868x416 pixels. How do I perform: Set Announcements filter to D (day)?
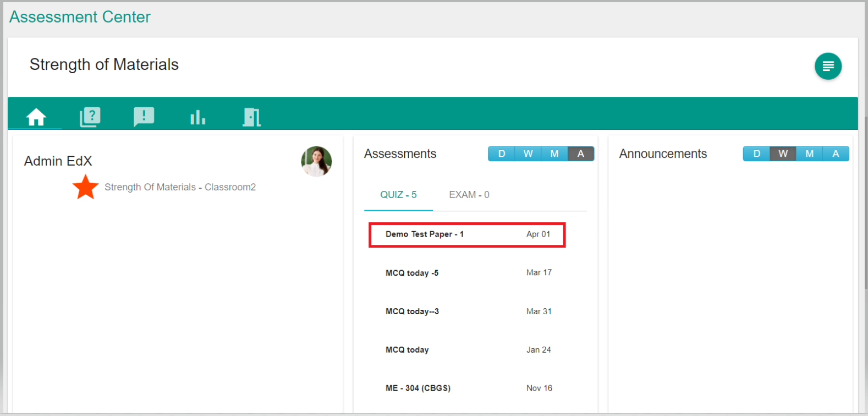point(756,154)
